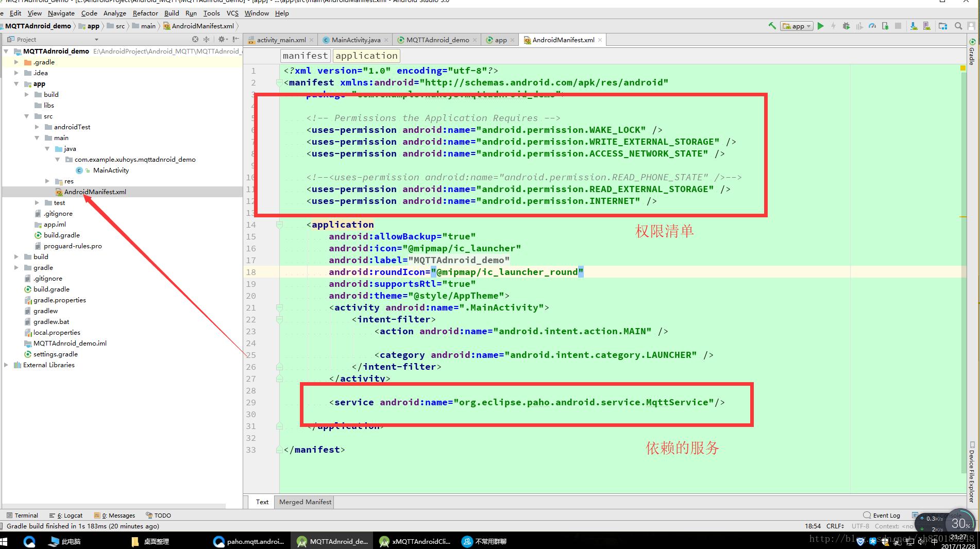
Task: Select proguard-rules.pro file
Action: (72, 246)
